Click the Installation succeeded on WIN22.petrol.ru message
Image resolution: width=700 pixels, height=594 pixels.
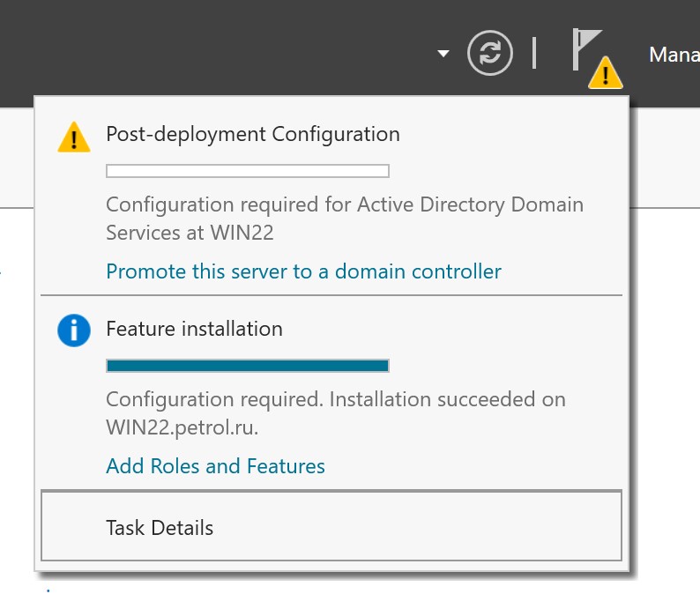click(336, 412)
